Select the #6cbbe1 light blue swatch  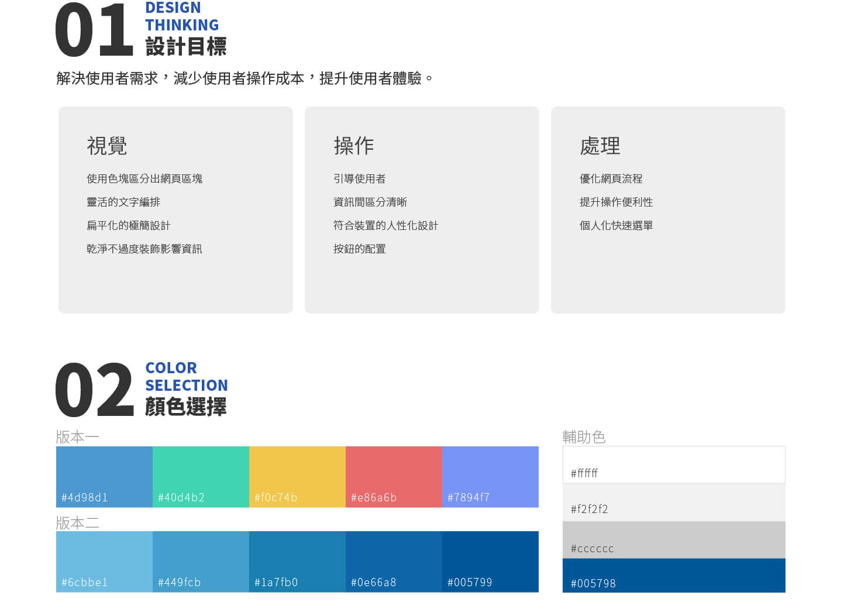104,562
